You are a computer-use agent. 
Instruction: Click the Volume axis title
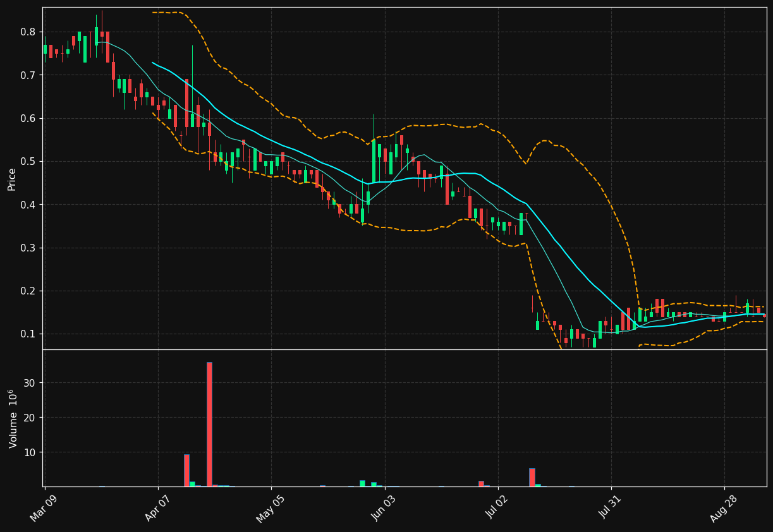[x=13, y=419]
